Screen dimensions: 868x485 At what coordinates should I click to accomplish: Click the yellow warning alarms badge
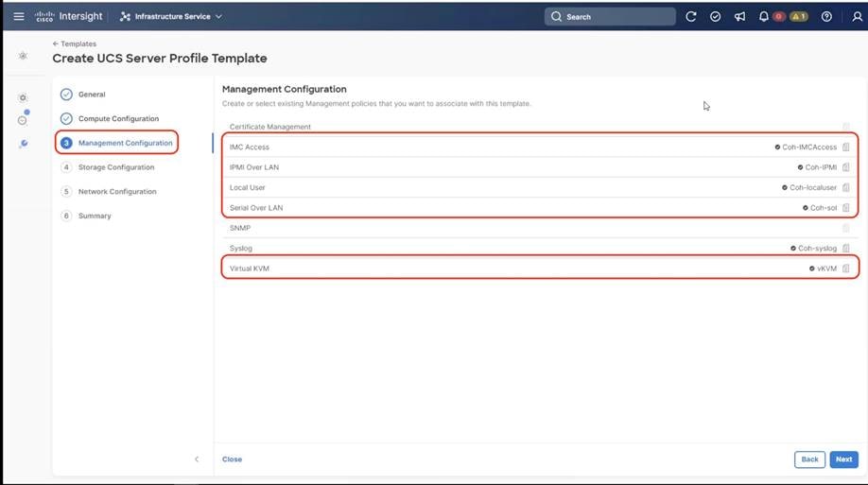coord(799,17)
